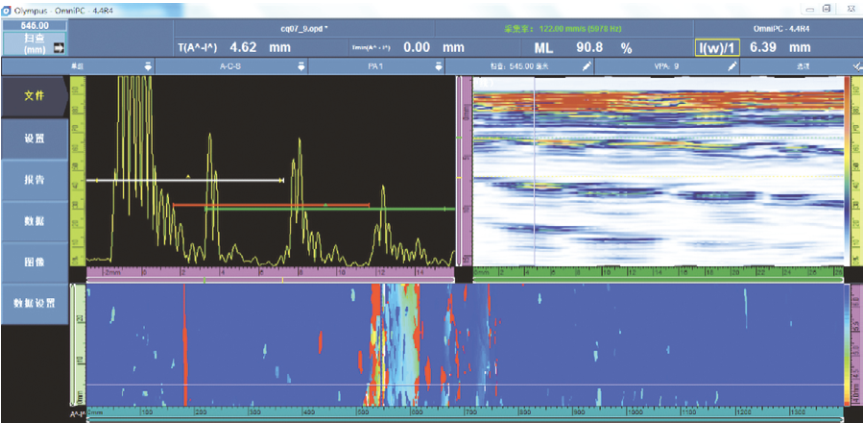The height and width of the screenshot is (424, 865).
Task: Expand the PA 1 group dropdown arrow
Action: tap(438, 66)
